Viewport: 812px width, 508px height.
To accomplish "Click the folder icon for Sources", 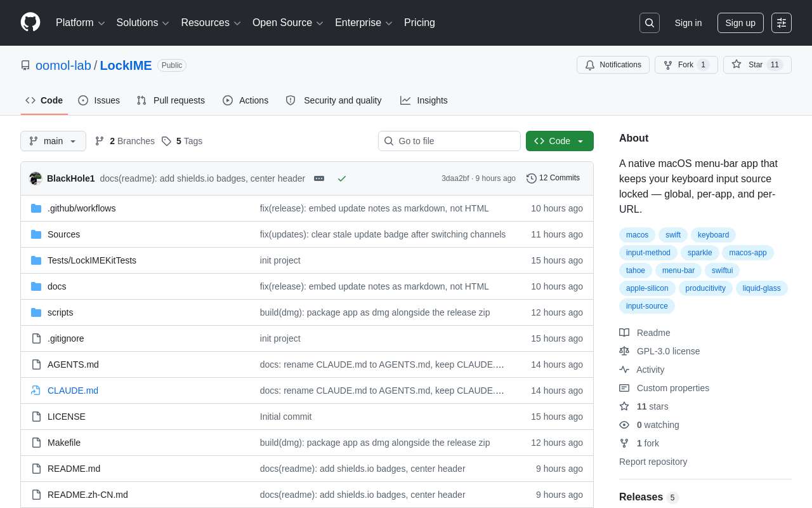I will click(36, 234).
